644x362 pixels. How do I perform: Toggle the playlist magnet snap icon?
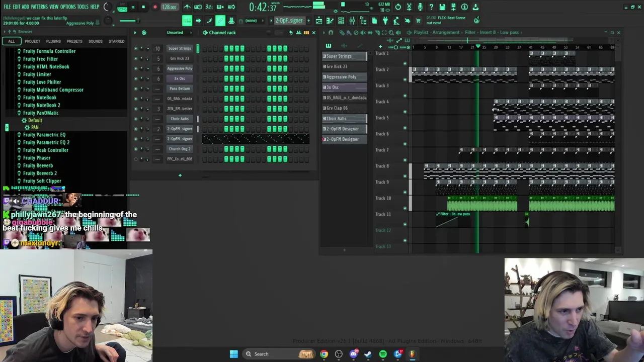[330, 33]
